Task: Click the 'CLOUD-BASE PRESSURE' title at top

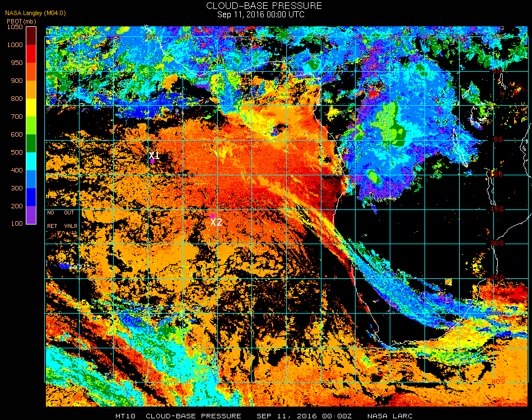Action: 264,6
